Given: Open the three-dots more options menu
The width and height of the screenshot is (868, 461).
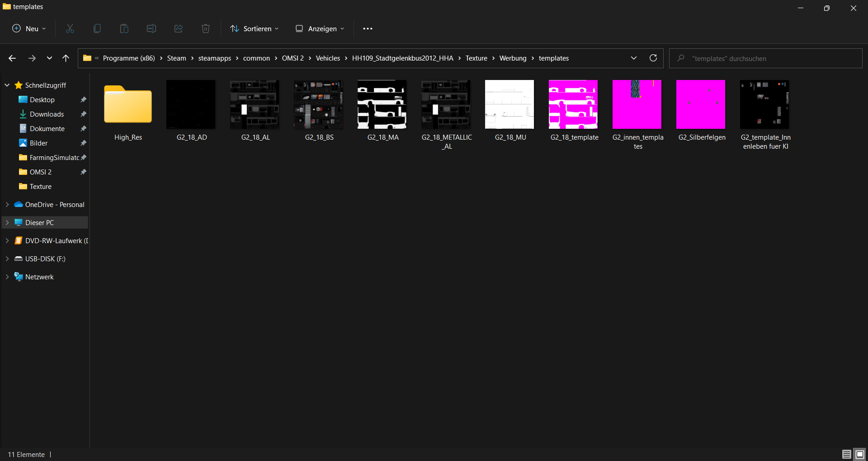Looking at the screenshot, I should (x=368, y=28).
